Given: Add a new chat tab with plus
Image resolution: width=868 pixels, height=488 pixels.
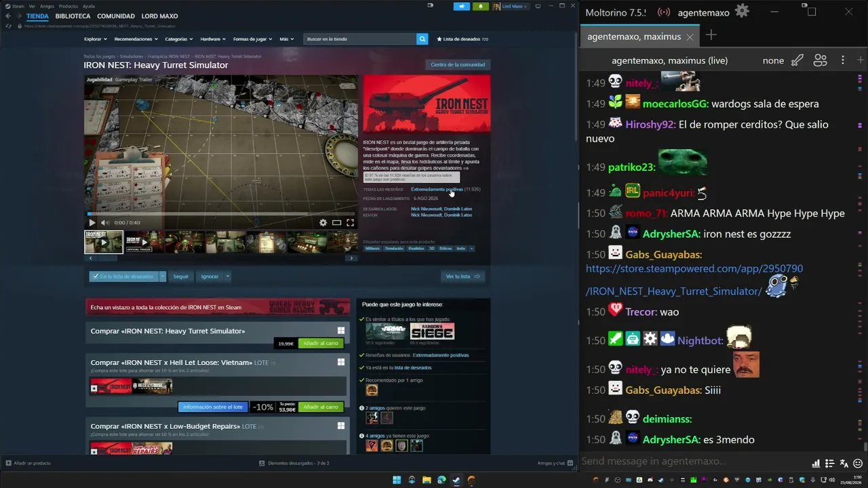Looking at the screenshot, I should coord(711,35).
